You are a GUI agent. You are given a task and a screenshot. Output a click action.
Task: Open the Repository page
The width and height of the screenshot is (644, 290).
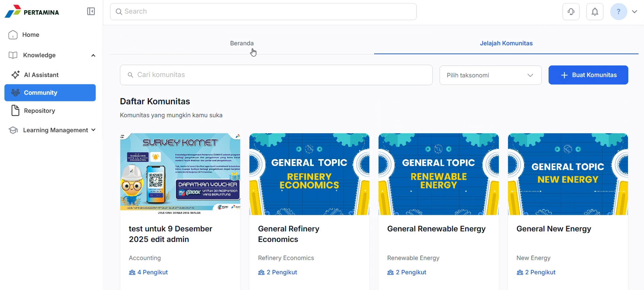(x=39, y=111)
